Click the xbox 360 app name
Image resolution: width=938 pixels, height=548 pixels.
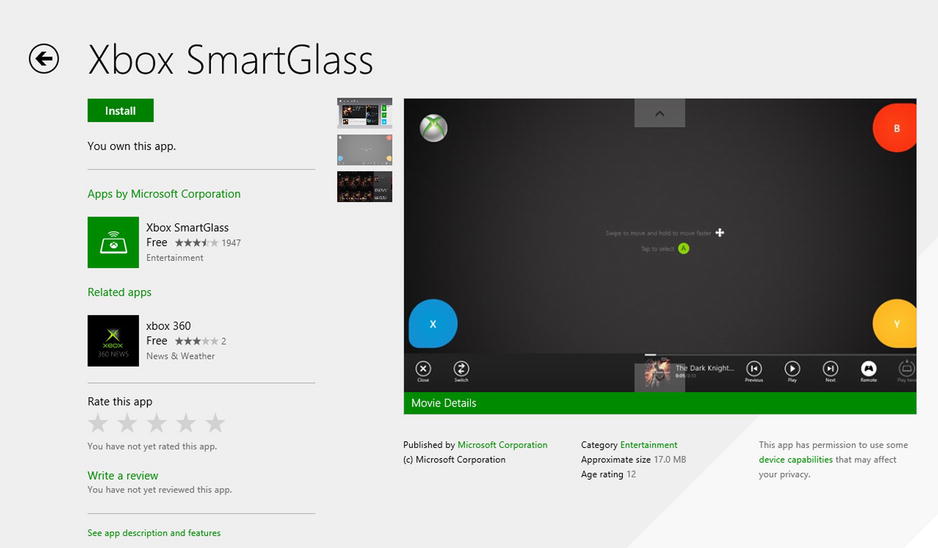[x=168, y=325]
